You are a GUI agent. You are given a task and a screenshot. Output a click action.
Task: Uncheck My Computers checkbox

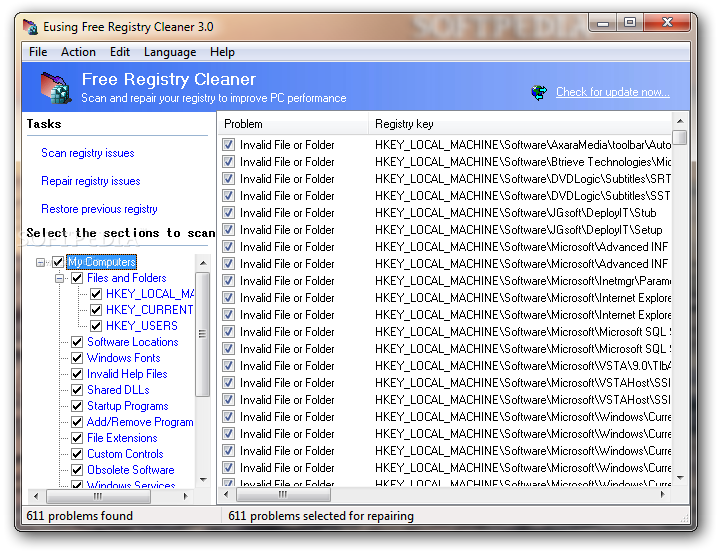58,262
